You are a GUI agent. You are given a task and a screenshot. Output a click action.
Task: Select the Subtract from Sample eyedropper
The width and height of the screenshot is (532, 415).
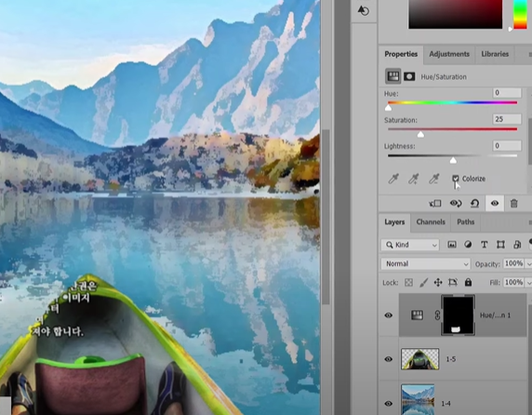[x=434, y=179]
